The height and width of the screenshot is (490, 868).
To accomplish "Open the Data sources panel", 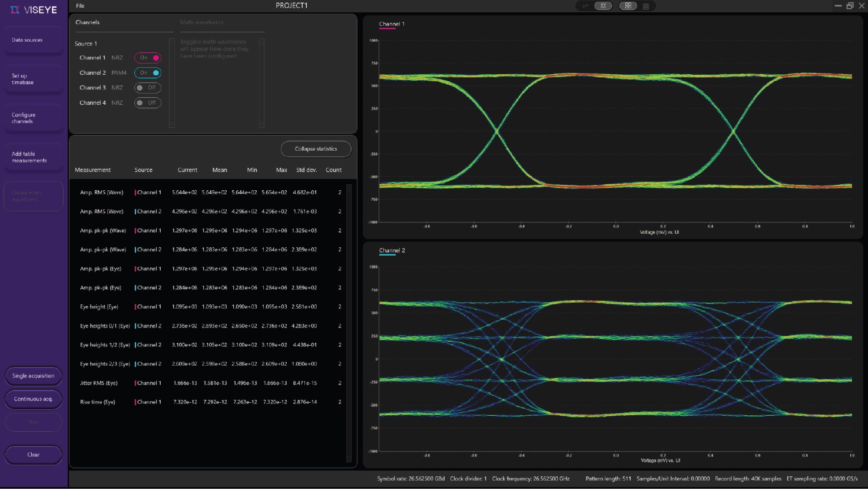I will pyautogui.click(x=34, y=40).
